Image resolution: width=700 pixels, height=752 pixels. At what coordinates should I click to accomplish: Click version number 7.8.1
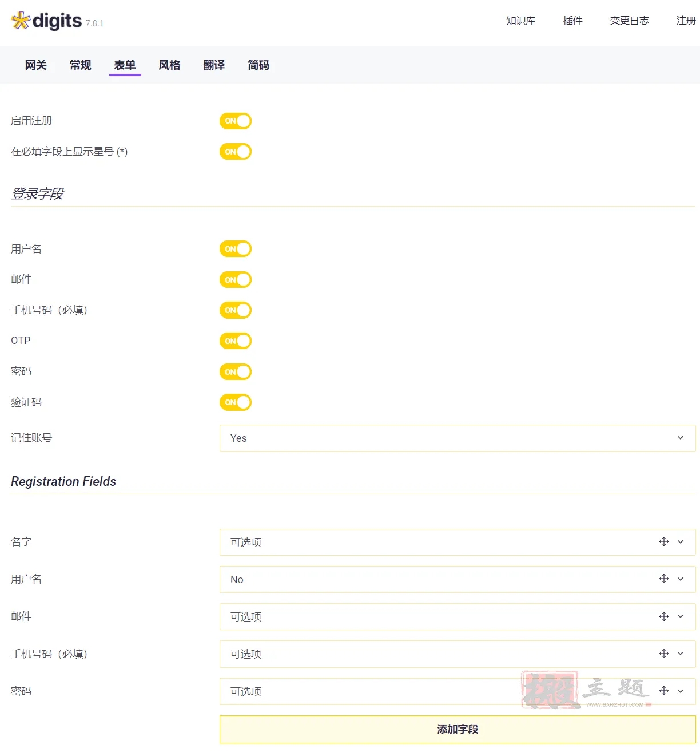[x=94, y=23]
